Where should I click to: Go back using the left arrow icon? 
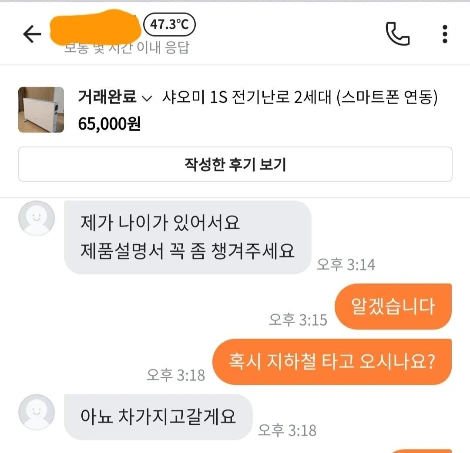point(32,34)
